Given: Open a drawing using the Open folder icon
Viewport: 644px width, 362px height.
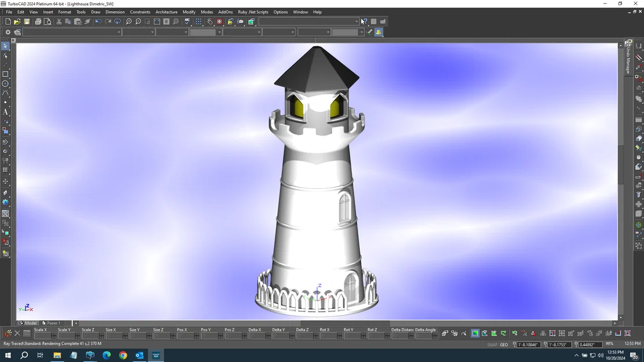Looking at the screenshot, I should tap(17, 21).
